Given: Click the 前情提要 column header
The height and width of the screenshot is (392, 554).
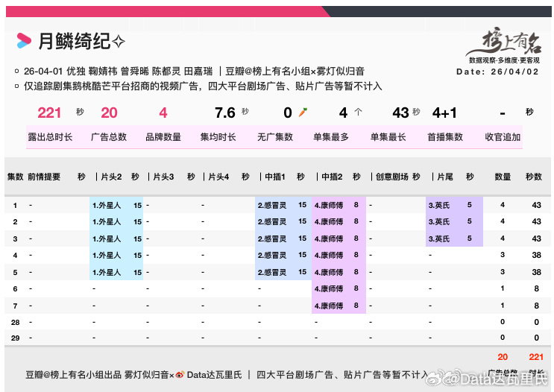Looking at the screenshot, I should [x=44, y=177].
